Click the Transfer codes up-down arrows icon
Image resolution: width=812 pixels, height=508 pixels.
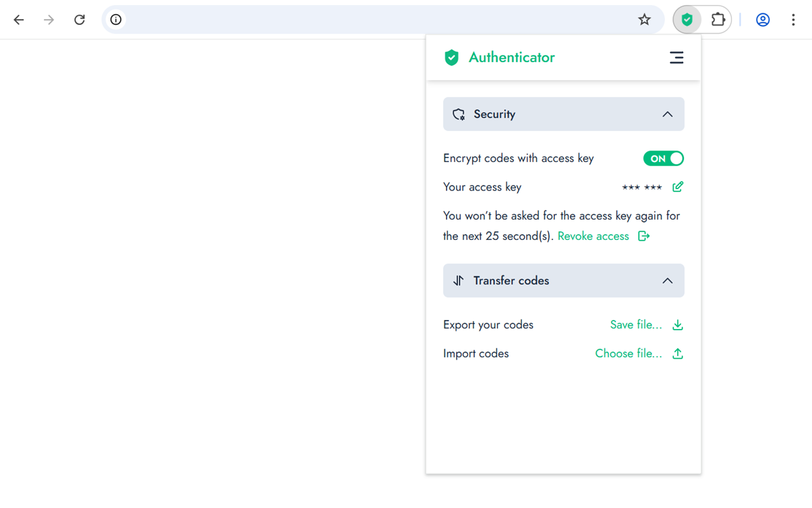(x=459, y=281)
